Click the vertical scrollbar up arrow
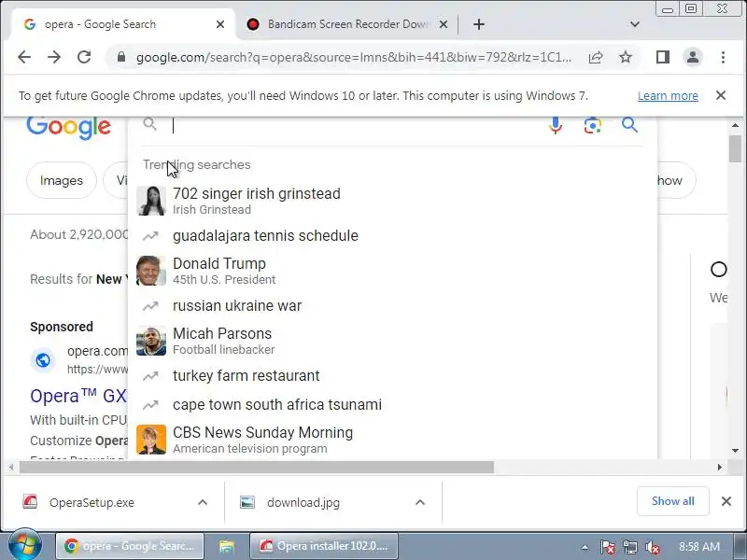The height and width of the screenshot is (560, 747). click(735, 126)
